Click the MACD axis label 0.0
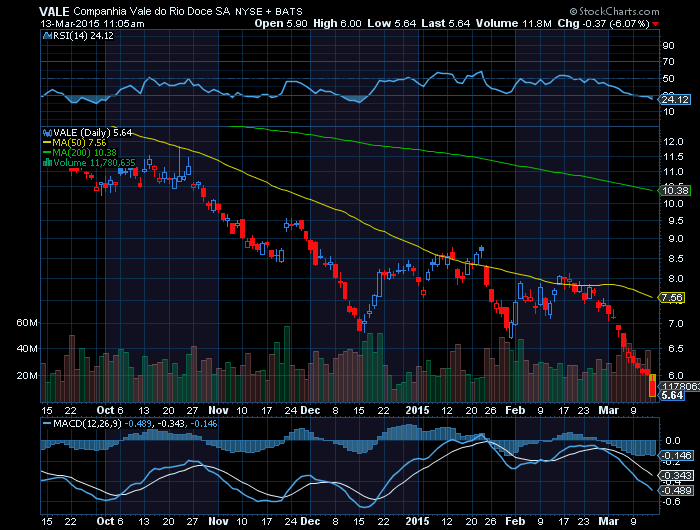The image size is (700, 530). 673,441
